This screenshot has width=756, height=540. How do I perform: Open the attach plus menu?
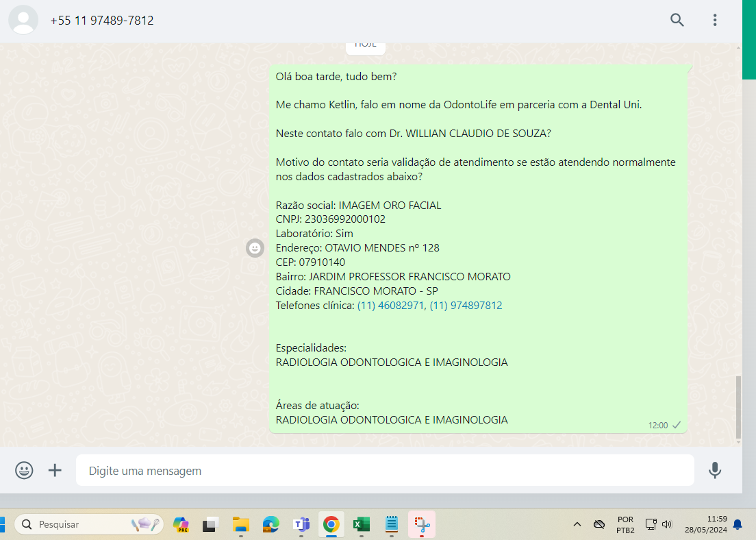click(55, 470)
